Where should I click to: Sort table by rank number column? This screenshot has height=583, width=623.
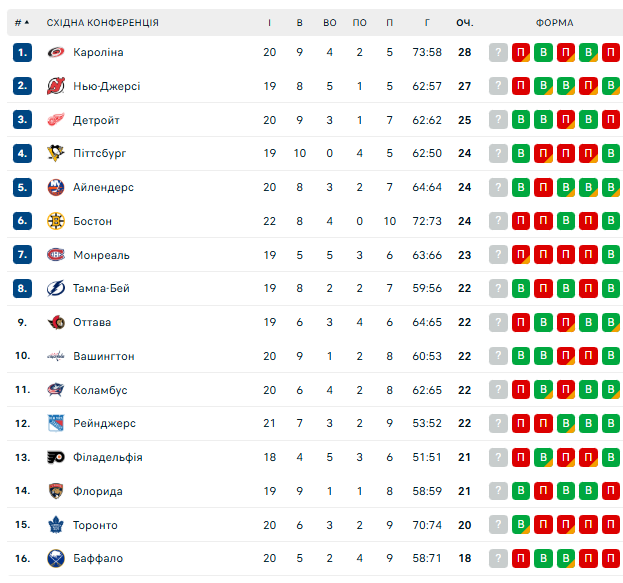click(x=21, y=22)
